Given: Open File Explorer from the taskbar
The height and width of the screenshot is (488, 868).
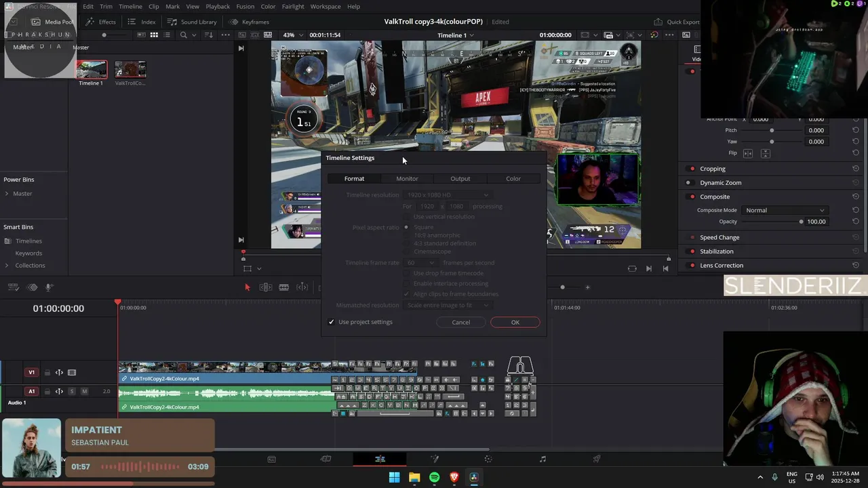Looking at the screenshot, I should coord(414,477).
